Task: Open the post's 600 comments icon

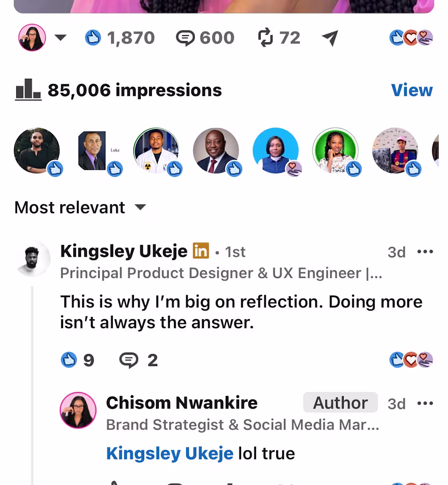Action: click(185, 38)
